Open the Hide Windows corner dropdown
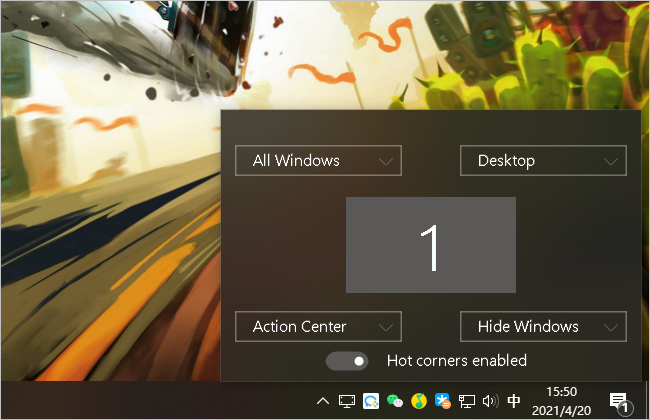The image size is (650, 420). pyautogui.click(x=543, y=326)
